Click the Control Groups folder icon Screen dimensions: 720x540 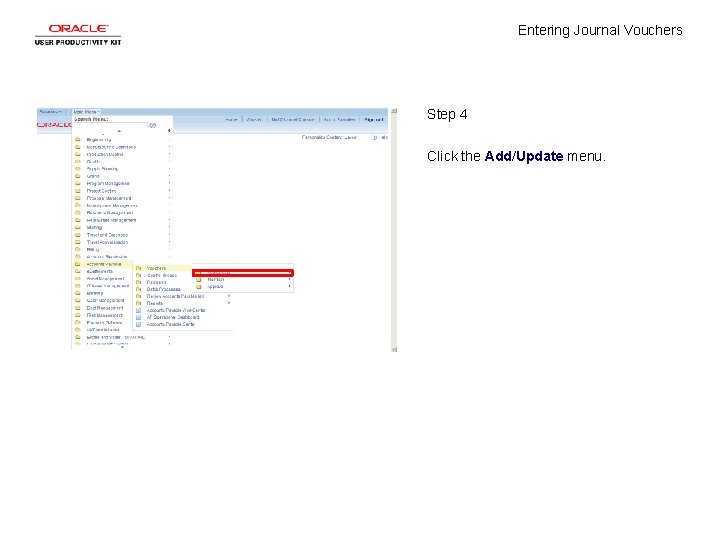[139, 275]
